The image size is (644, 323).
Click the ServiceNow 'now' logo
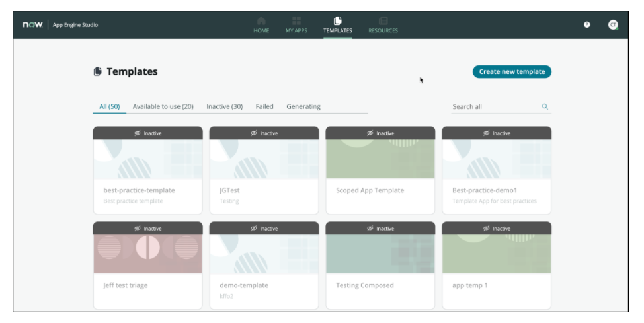32,25
